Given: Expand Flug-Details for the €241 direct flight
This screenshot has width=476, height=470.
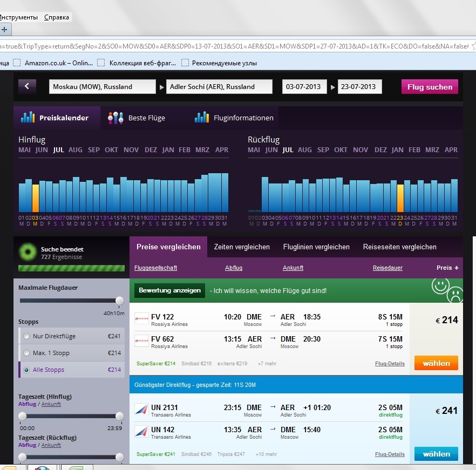Looking at the screenshot, I should click(x=390, y=454).
